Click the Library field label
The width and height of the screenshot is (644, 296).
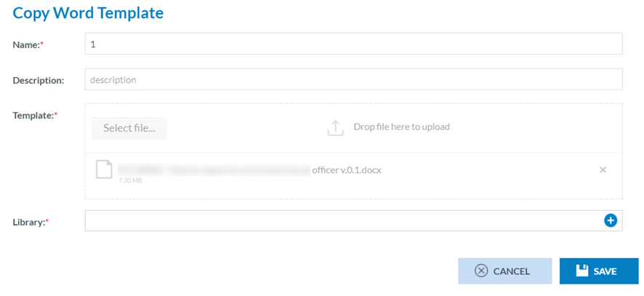point(30,221)
